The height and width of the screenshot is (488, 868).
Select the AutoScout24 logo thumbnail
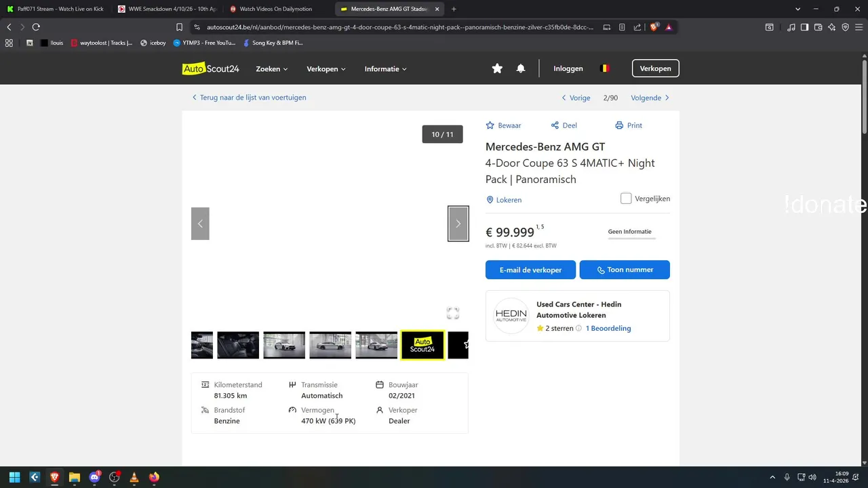coord(422,345)
